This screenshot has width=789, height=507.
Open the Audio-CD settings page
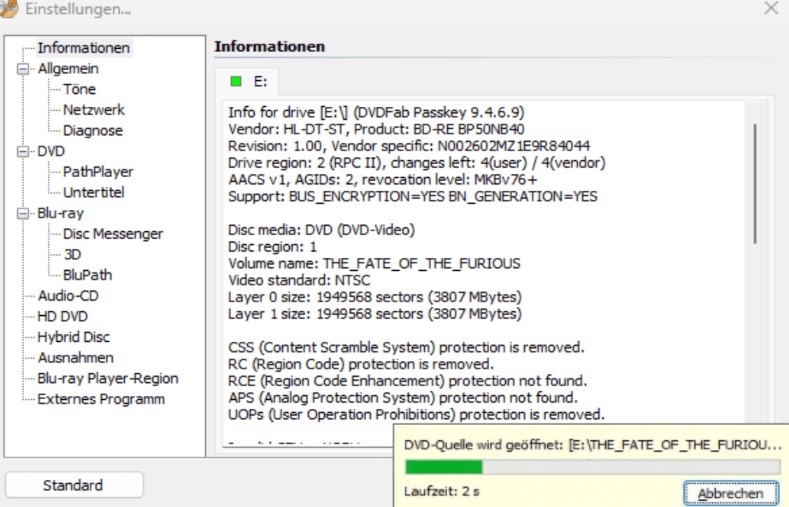[68, 296]
